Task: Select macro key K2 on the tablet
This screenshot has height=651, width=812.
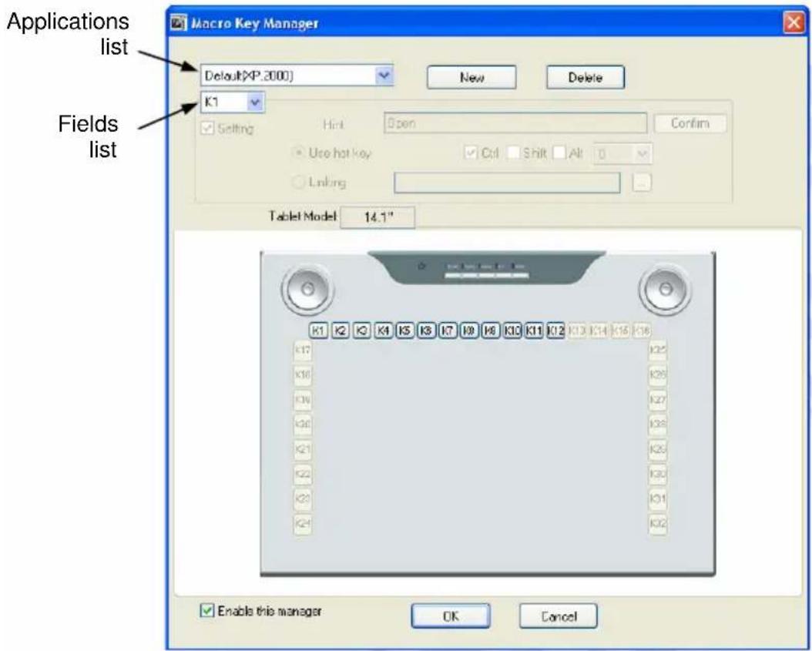Action: [x=341, y=331]
